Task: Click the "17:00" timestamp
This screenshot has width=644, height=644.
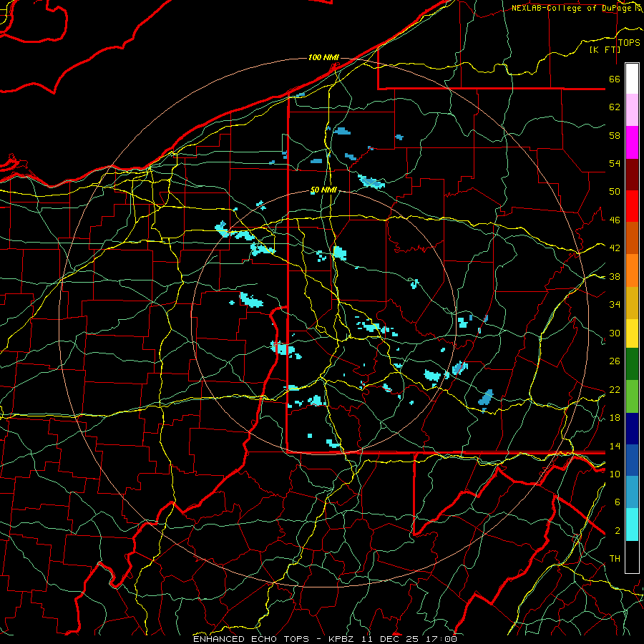Action: pos(441,639)
